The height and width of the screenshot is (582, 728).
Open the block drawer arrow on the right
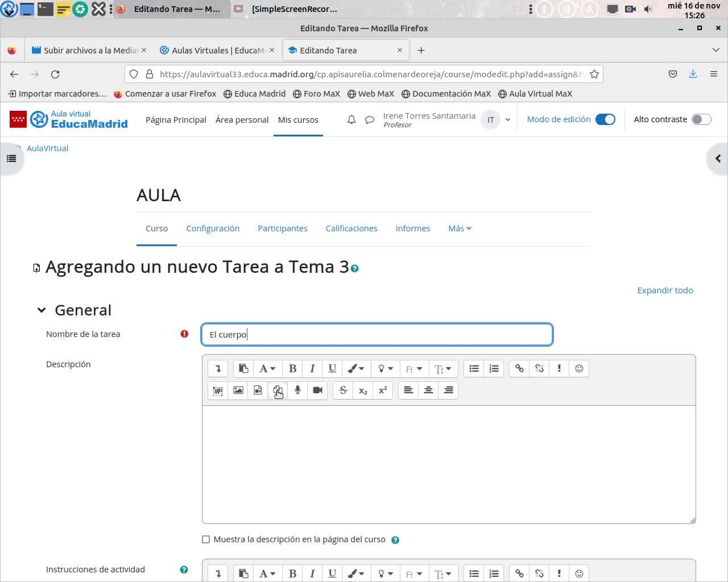718,159
